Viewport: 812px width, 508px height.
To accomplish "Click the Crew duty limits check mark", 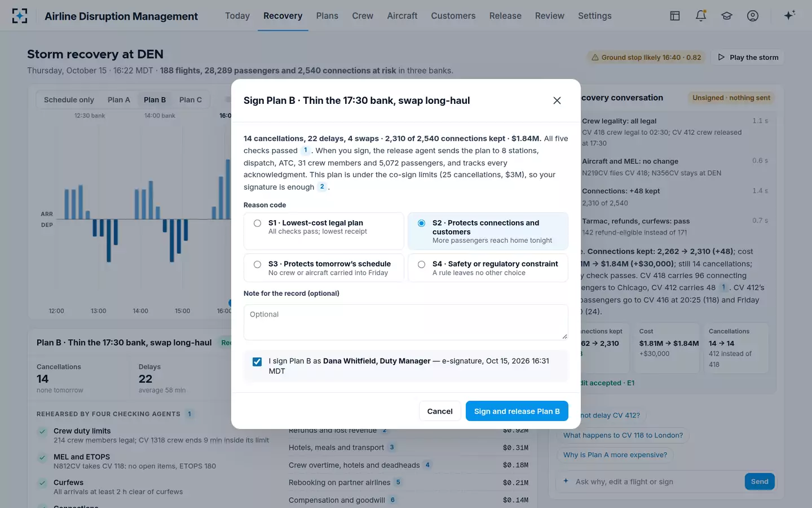I will pos(42,432).
